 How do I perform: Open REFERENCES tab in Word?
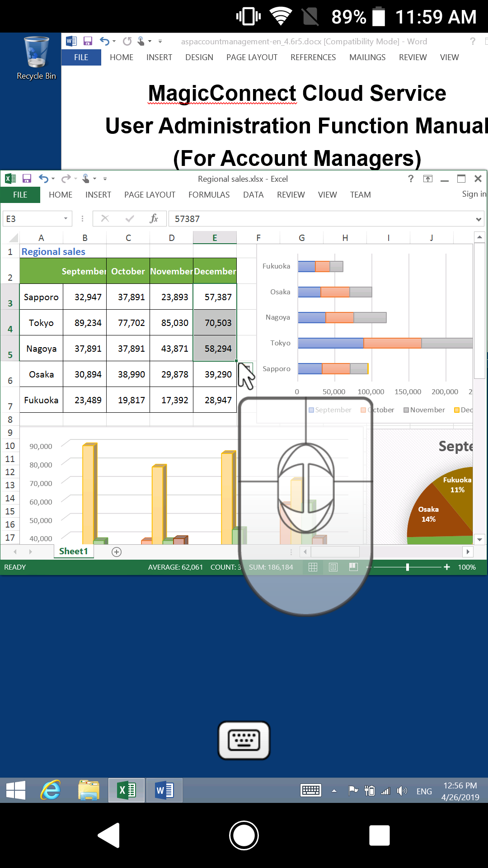(313, 57)
